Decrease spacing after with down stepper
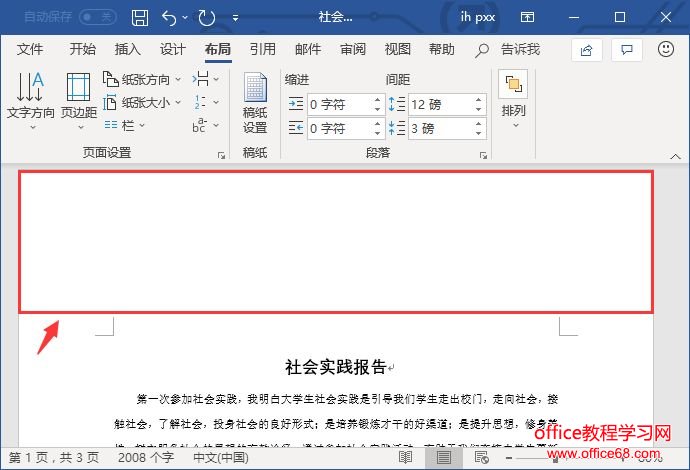This screenshot has width=690, height=470. 479,133
